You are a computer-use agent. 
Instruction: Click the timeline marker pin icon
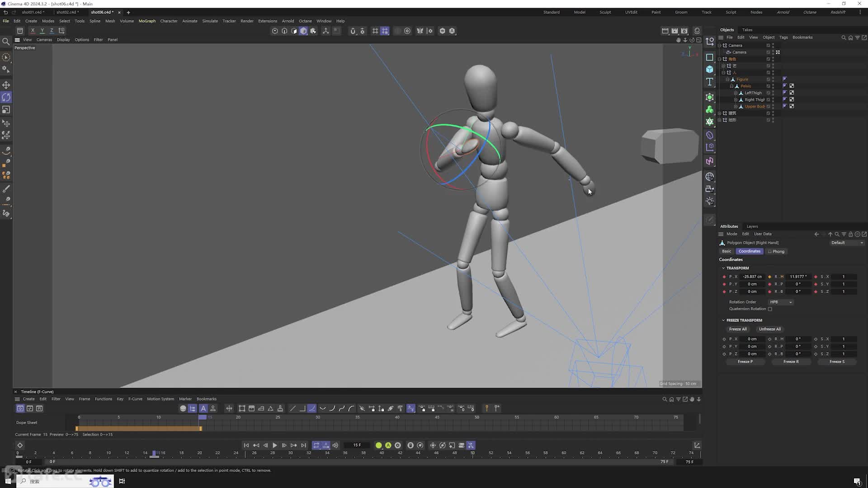point(487,408)
